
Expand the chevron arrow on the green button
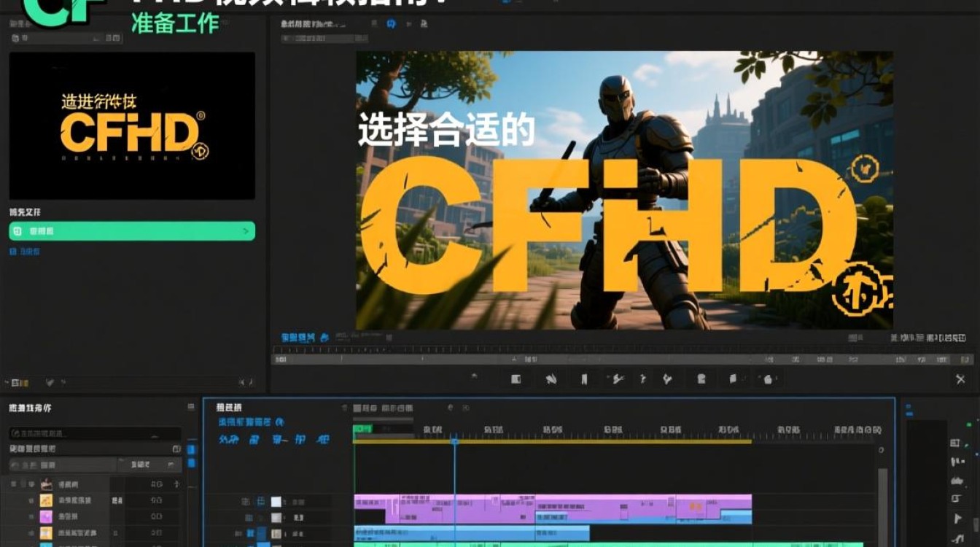246,231
